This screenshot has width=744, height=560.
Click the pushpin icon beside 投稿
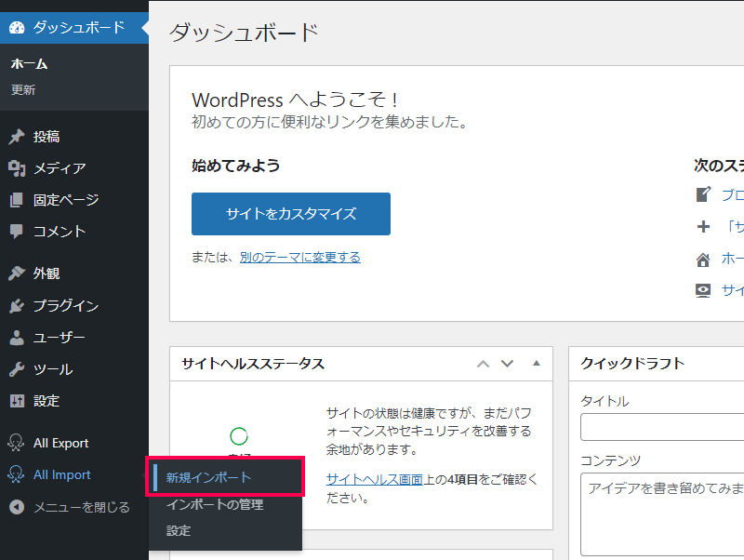(x=17, y=137)
